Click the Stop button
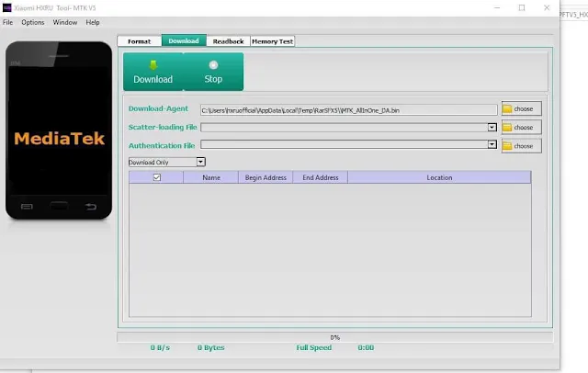The image size is (588, 373). (x=213, y=72)
